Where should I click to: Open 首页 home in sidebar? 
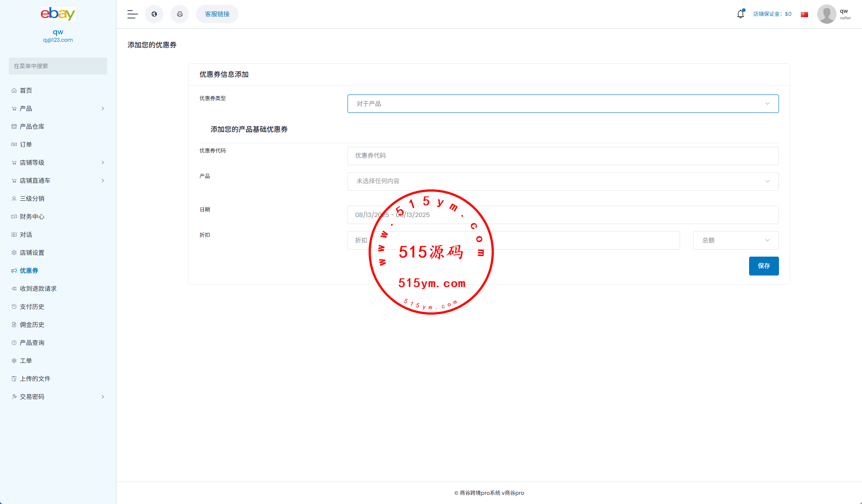(x=26, y=91)
